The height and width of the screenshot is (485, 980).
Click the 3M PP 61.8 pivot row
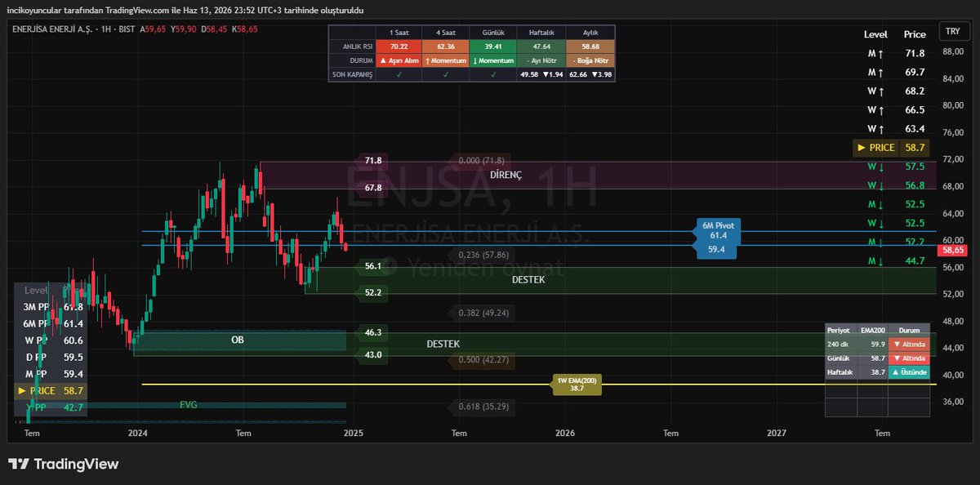[51, 306]
